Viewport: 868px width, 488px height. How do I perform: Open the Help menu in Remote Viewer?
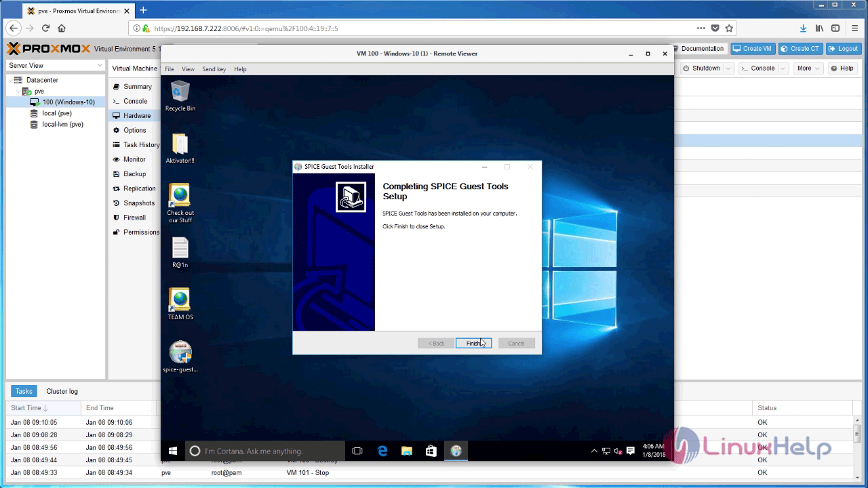pyautogui.click(x=240, y=69)
